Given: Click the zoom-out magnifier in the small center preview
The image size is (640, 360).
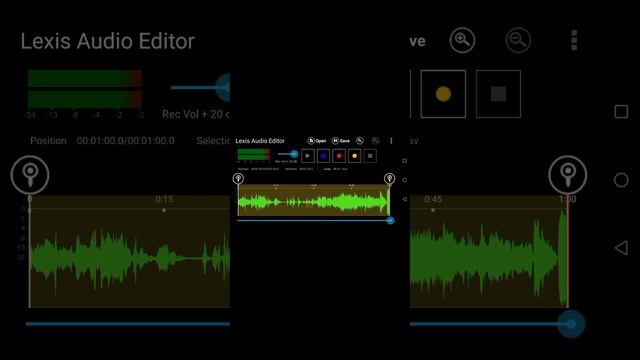Looking at the screenshot, I should tap(376, 141).
